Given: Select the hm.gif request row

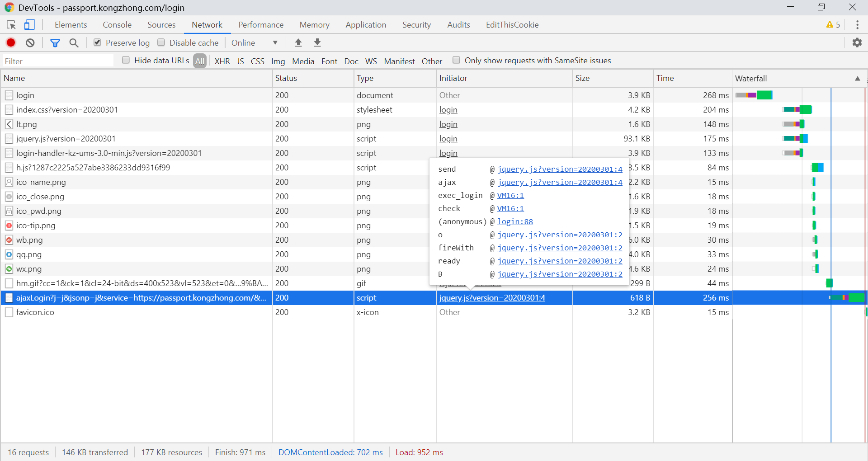Looking at the screenshot, I should [434, 283].
